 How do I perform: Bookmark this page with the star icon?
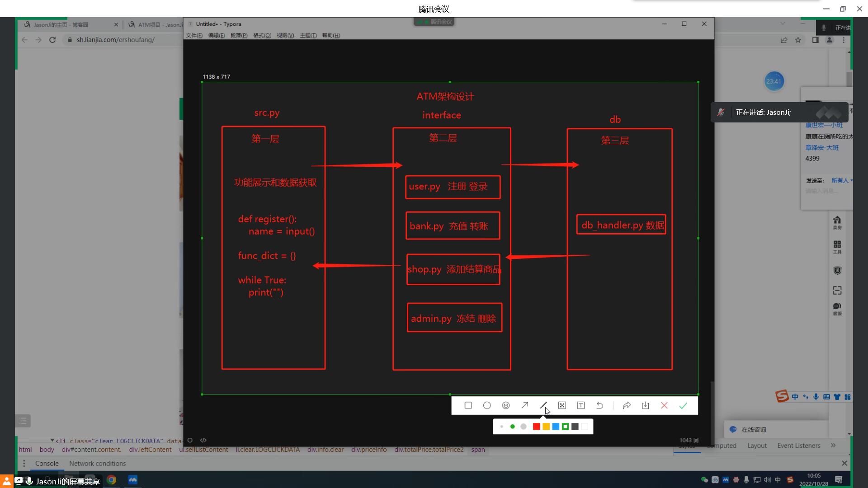(798, 40)
